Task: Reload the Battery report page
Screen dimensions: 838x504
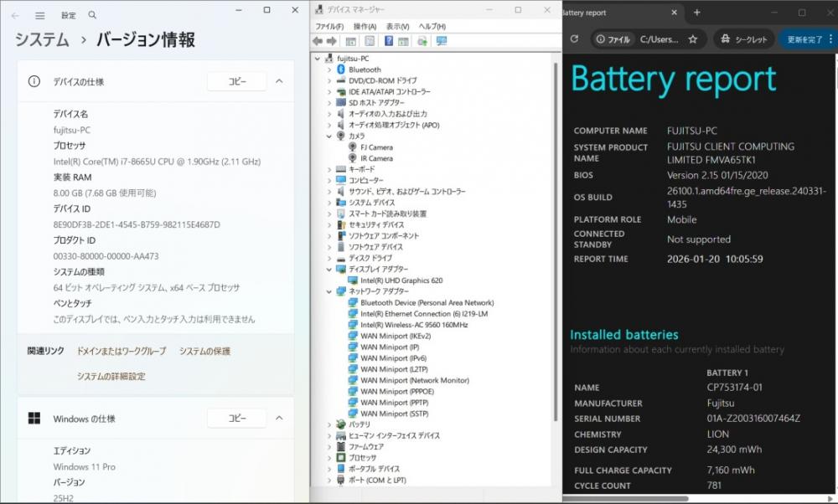Action: [x=573, y=39]
